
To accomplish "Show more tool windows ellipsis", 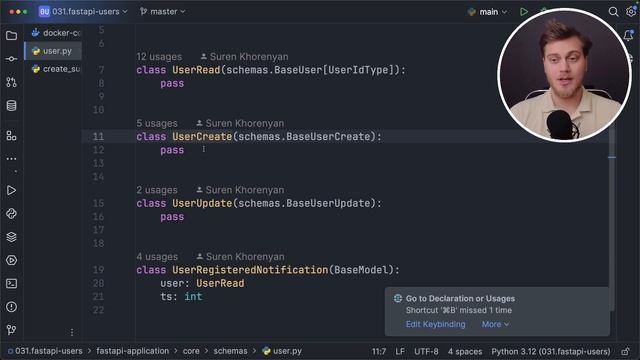I will pos(11,158).
